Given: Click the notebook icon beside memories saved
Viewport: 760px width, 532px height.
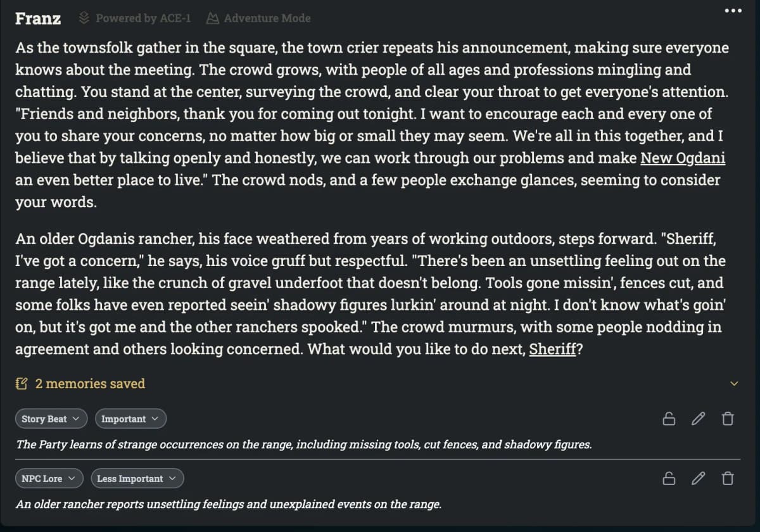Looking at the screenshot, I should tap(22, 384).
